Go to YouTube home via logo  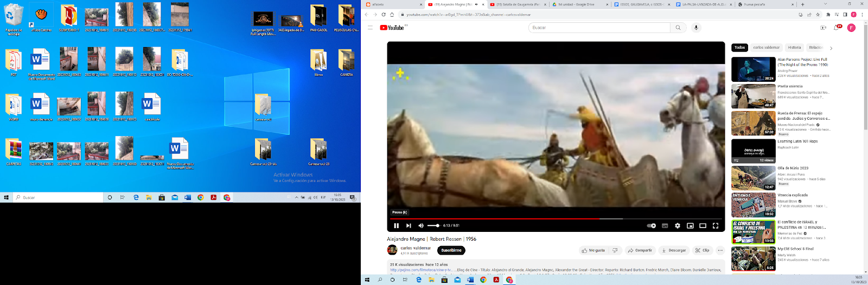click(392, 28)
